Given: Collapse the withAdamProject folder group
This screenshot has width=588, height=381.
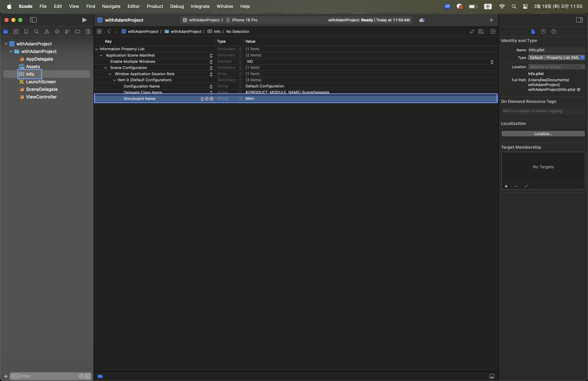Looking at the screenshot, I should point(11,51).
